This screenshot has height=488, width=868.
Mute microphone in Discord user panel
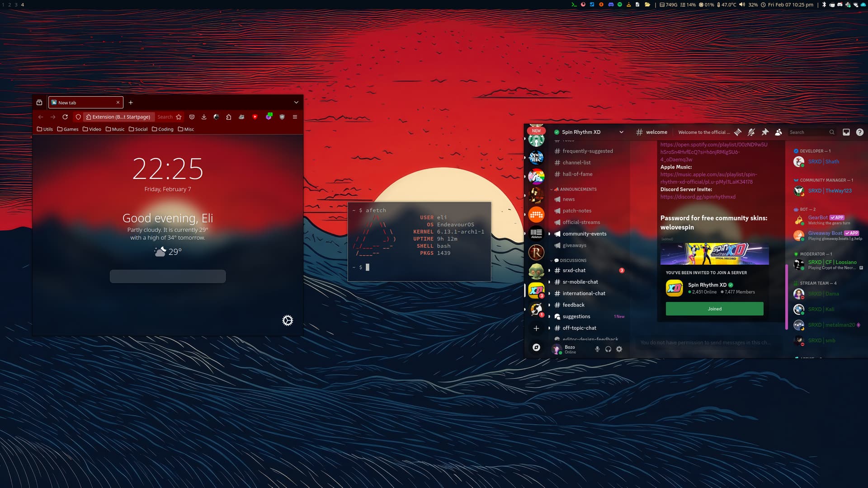(x=597, y=349)
